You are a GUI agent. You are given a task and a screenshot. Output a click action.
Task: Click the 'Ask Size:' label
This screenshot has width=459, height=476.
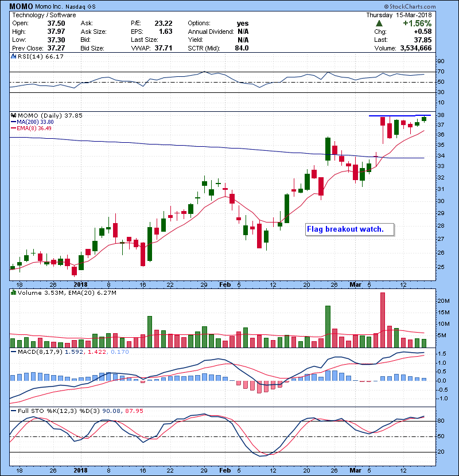click(94, 32)
